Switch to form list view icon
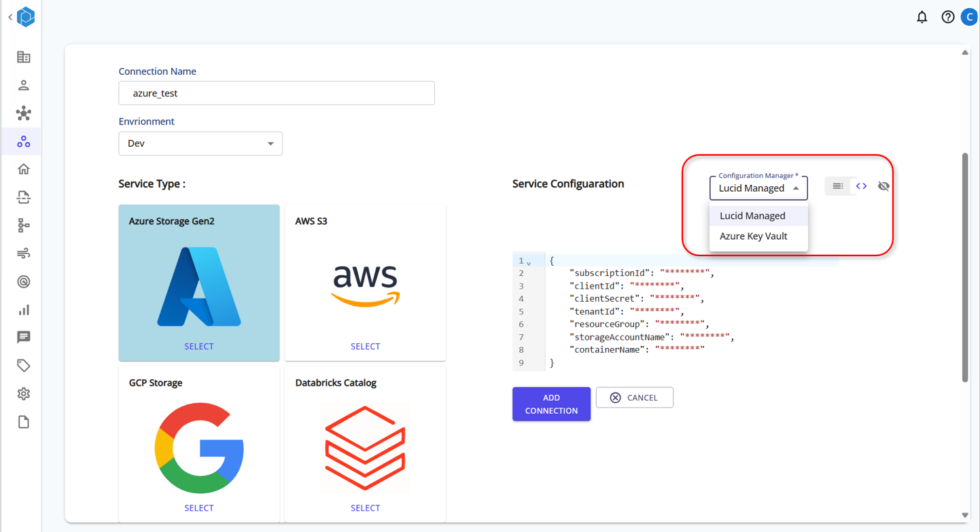 tap(838, 186)
